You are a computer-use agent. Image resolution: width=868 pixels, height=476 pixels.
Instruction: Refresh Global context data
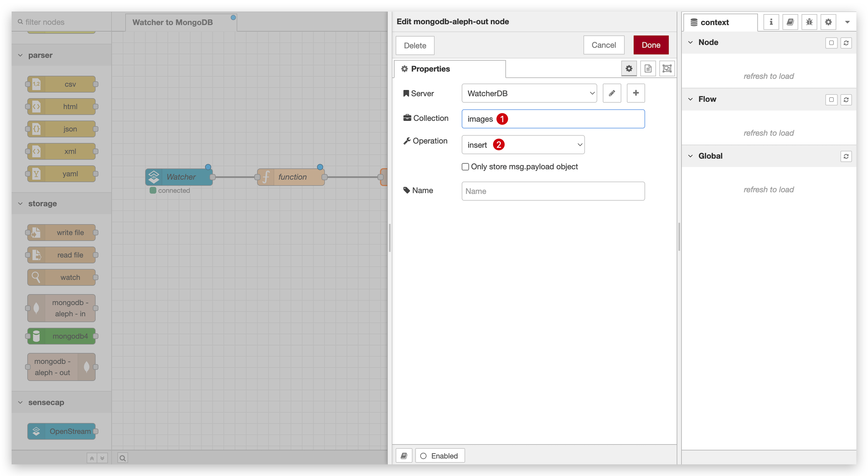click(x=846, y=157)
